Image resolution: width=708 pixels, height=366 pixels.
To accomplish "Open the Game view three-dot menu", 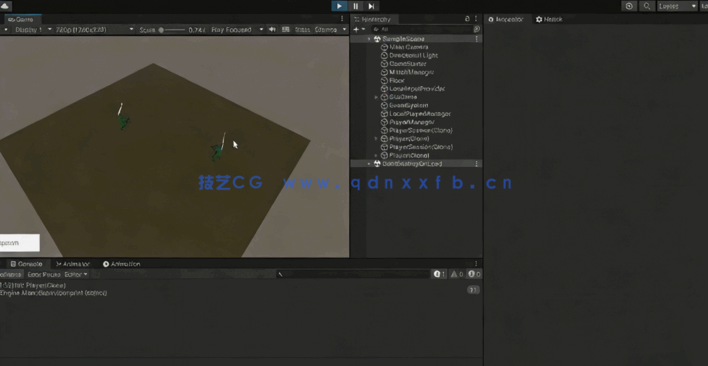I will (x=342, y=19).
